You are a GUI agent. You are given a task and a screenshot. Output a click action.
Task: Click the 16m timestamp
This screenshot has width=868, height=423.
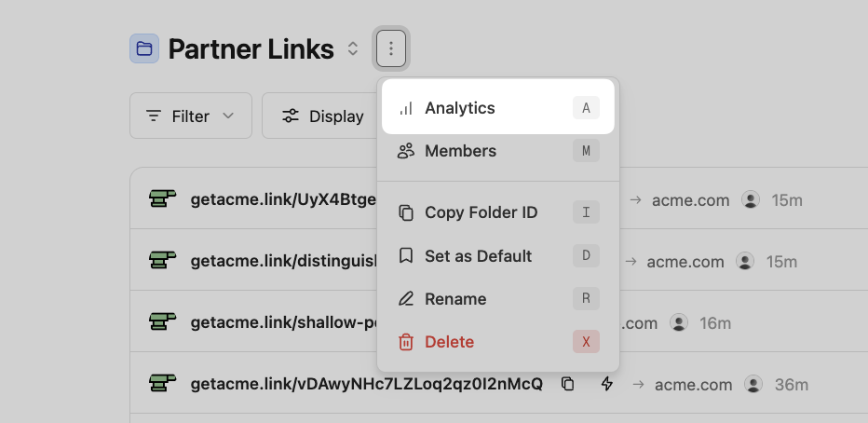(x=715, y=323)
